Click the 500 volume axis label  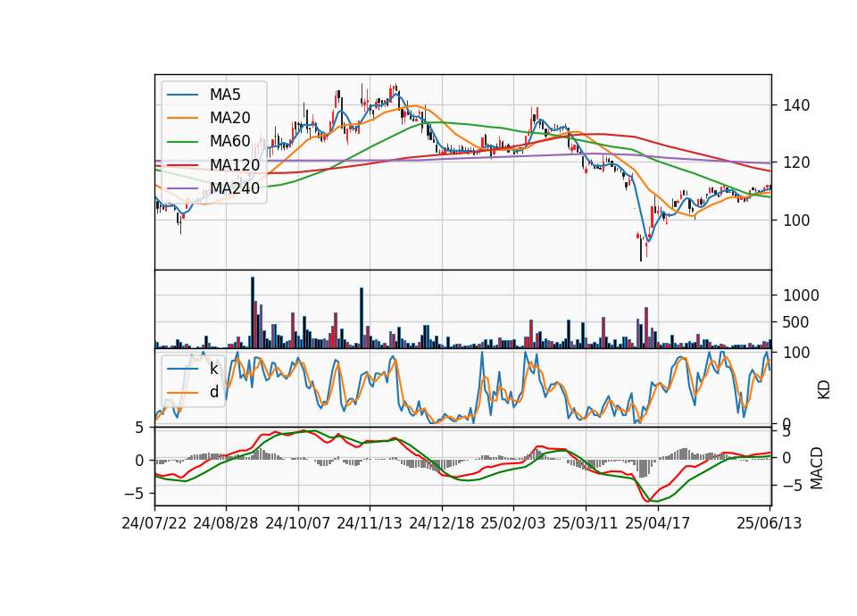(x=796, y=322)
